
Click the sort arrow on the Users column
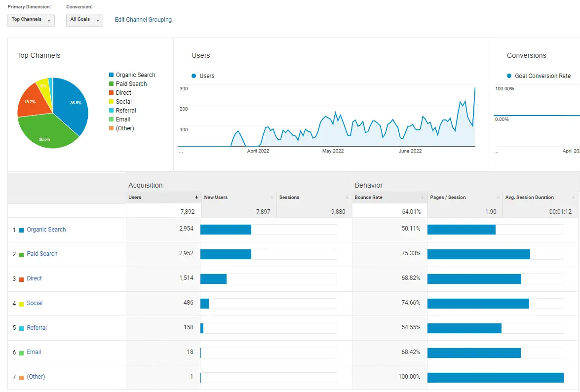[x=196, y=197]
